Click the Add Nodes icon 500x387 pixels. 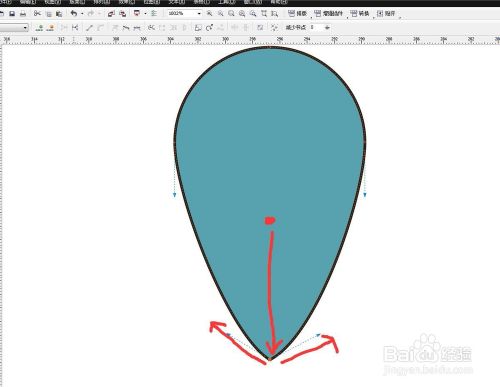39,28
